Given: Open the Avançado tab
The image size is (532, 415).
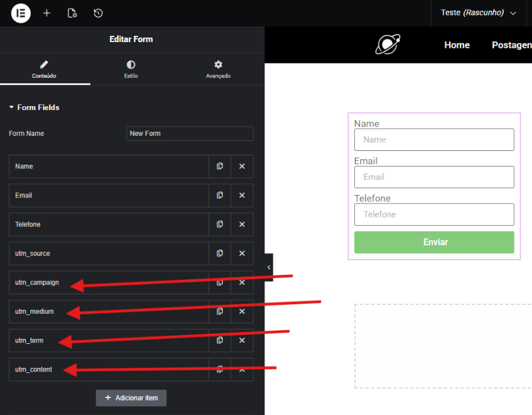Looking at the screenshot, I should [218, 69].
